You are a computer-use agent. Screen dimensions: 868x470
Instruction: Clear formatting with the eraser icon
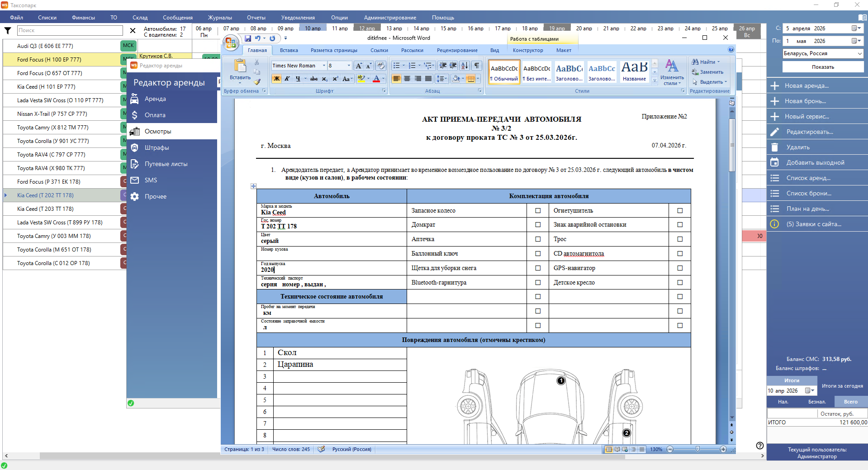381,66
